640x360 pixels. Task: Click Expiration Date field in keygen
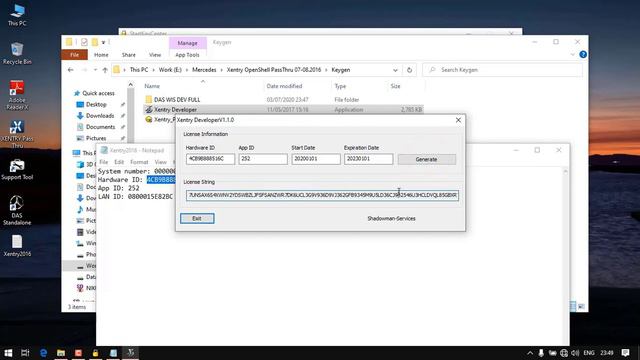pyautogui.click(x=368, y=159)
